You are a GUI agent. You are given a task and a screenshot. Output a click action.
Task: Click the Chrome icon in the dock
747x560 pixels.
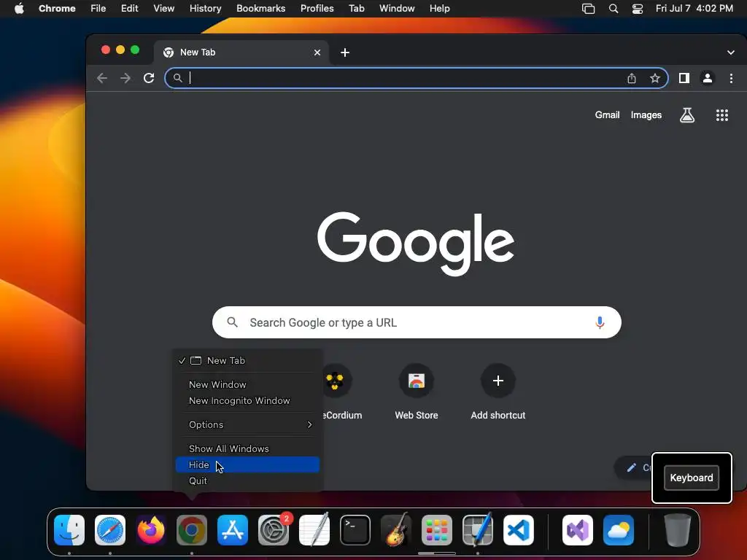pos(192,530)
